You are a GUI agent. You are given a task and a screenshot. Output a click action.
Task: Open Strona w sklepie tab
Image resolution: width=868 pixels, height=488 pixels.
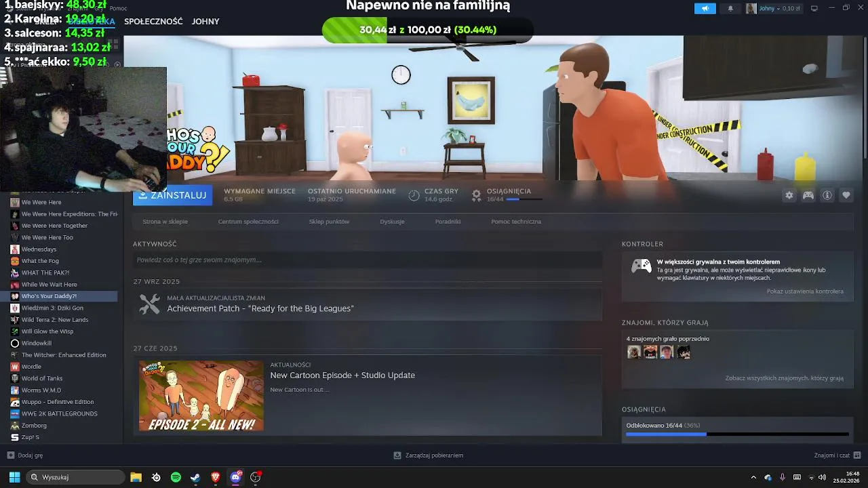pos(165,222)
